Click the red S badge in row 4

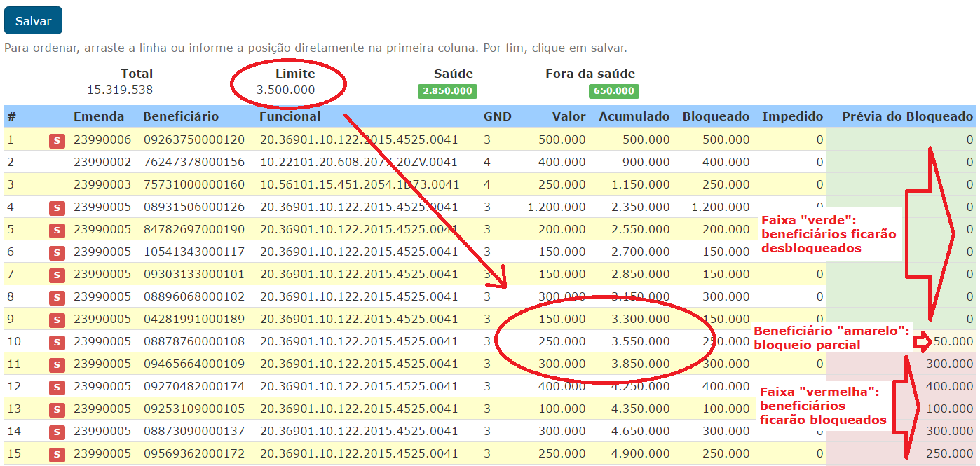(x=57, y=207)
